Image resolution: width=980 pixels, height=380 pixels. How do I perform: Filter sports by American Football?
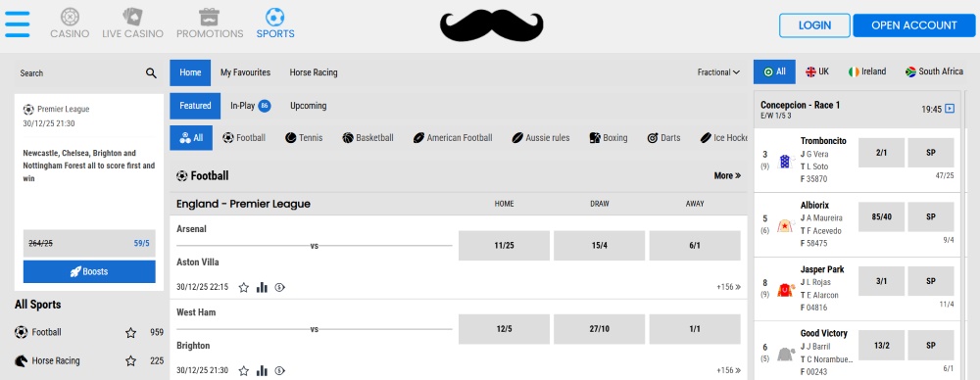[x=453, y=137]
